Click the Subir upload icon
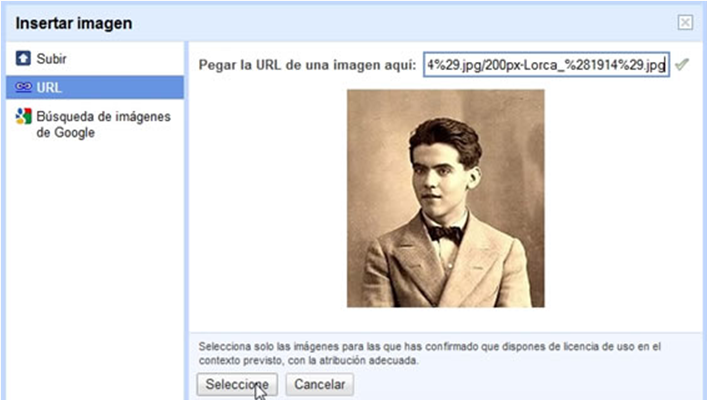 coord(23,58)
